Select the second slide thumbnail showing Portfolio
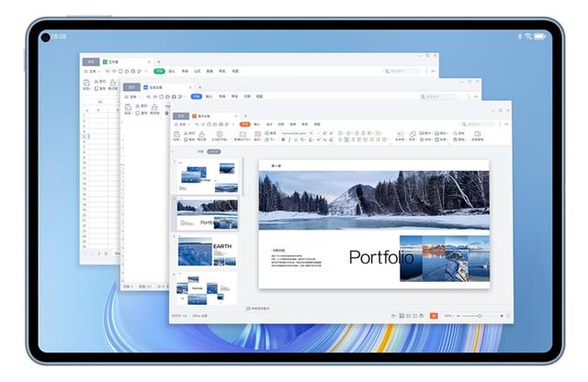The height and width of the screenshot is (382, 588). [x=208, y=215]
